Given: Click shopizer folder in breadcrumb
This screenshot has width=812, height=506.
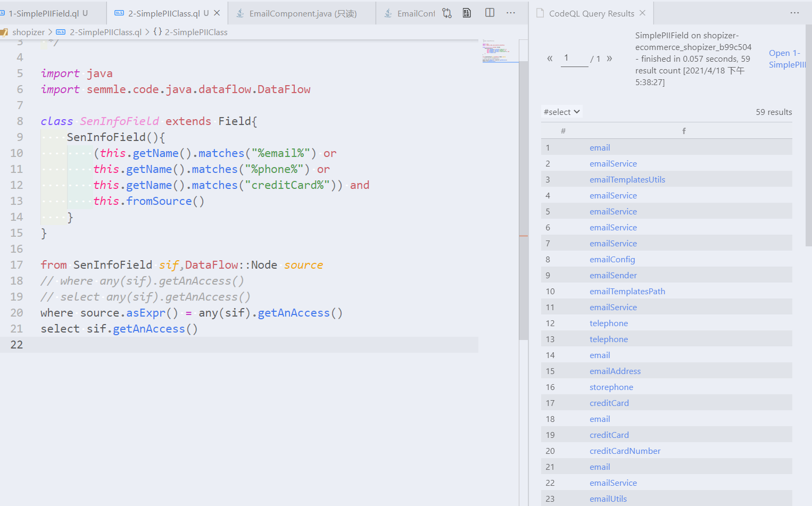Looking at the screenshot, I should (x=29, y=32).
